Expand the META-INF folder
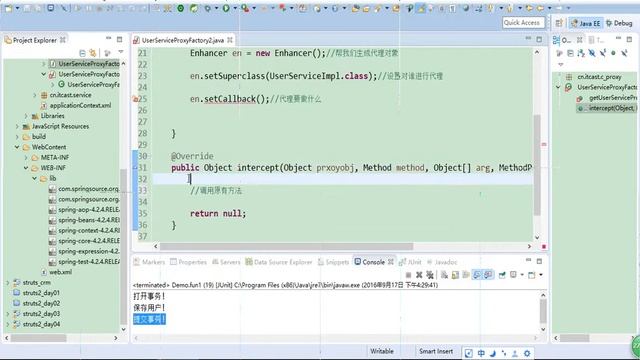 [26, 158]
